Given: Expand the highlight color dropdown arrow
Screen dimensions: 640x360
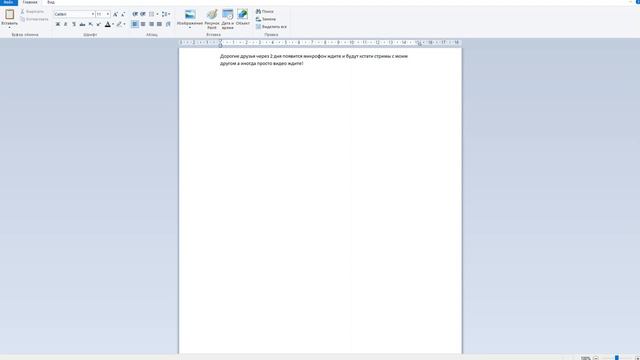Looking at the screenshot, I should [124, 24].
